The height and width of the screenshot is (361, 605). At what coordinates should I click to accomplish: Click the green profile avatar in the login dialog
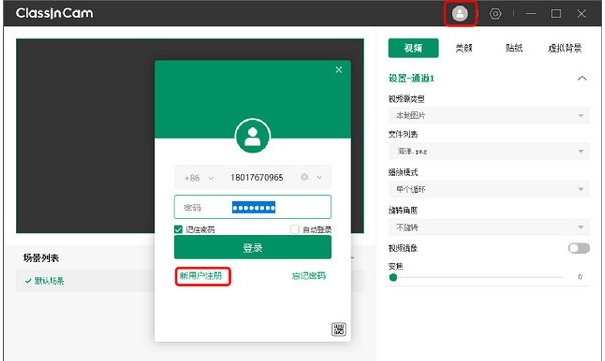point(252,136)
